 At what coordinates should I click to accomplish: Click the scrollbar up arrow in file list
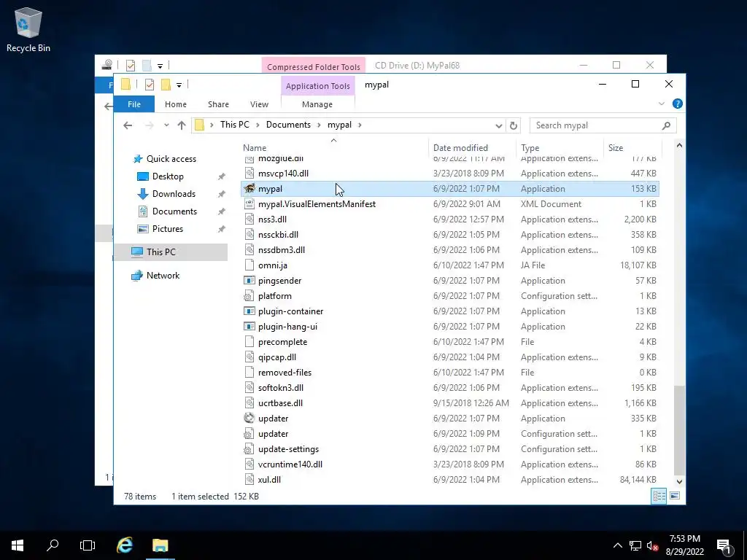pos(679,146)
